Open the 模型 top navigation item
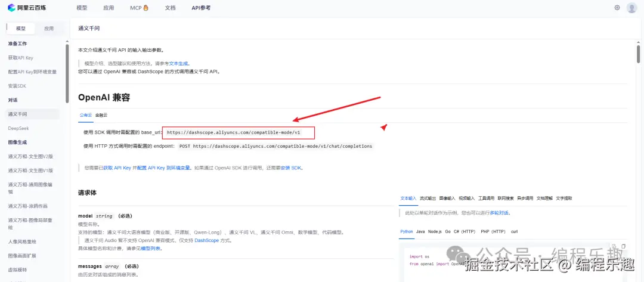The width and height of the screenshot is (644, 282). point(82,8)
